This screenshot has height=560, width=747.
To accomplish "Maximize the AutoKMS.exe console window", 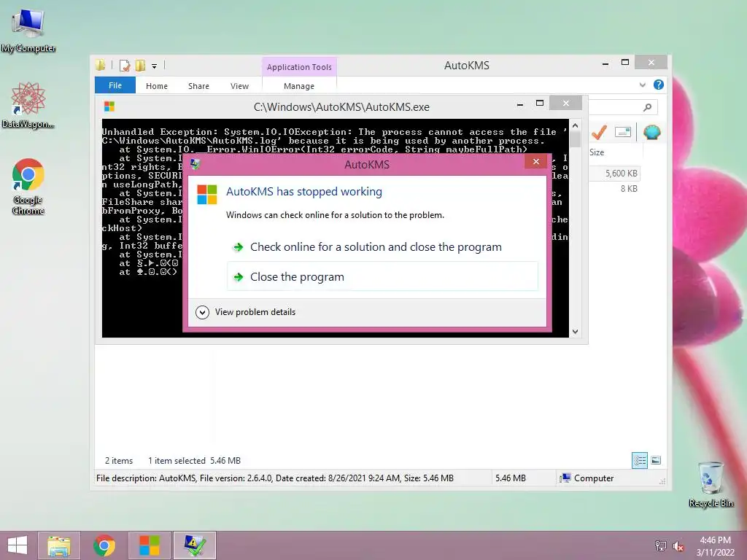I will click(540, 104).
